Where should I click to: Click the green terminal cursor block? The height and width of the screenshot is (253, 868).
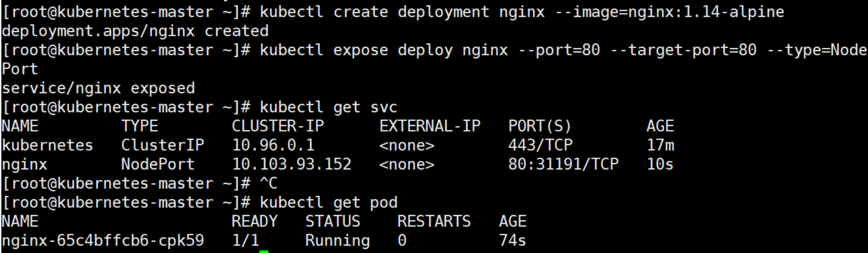pos(264,251)
